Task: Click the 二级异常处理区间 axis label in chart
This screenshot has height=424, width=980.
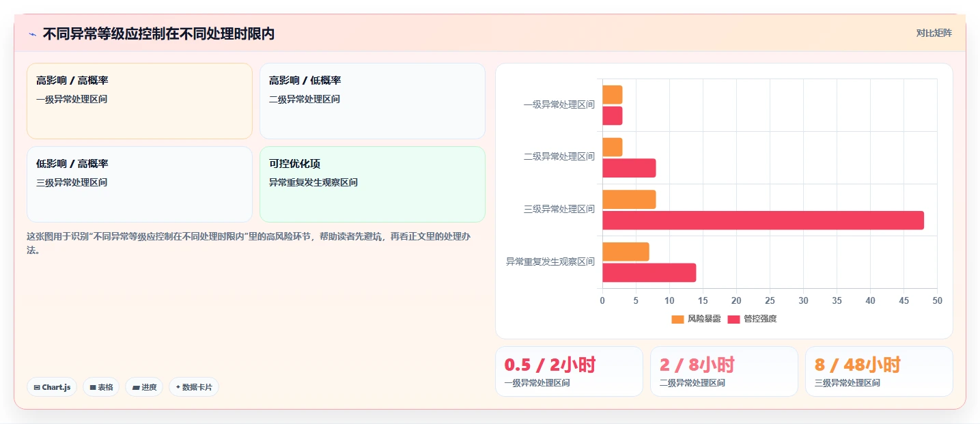Action: (x=559, y=156)
